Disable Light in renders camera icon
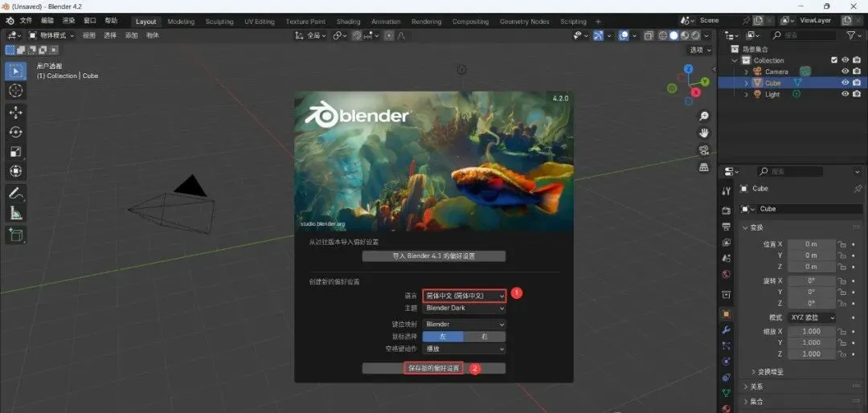868x413 pixels. (x=857, y=94)
